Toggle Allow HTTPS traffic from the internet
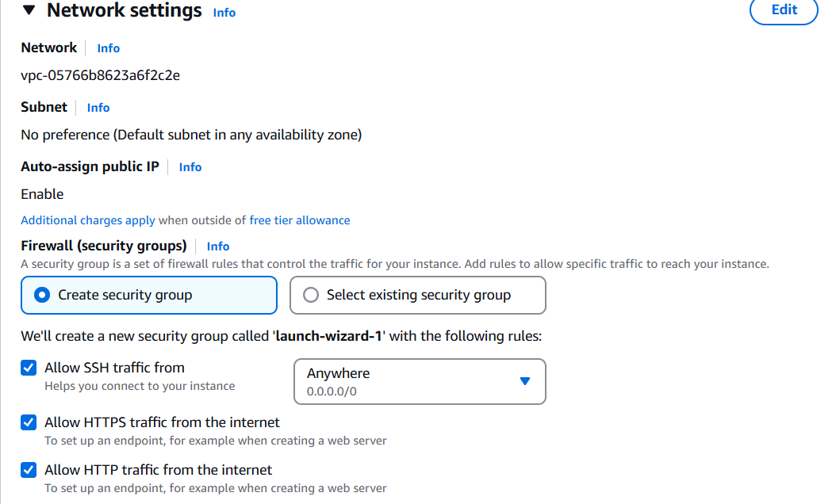The image size is (836, 504). tap(29, 422)
